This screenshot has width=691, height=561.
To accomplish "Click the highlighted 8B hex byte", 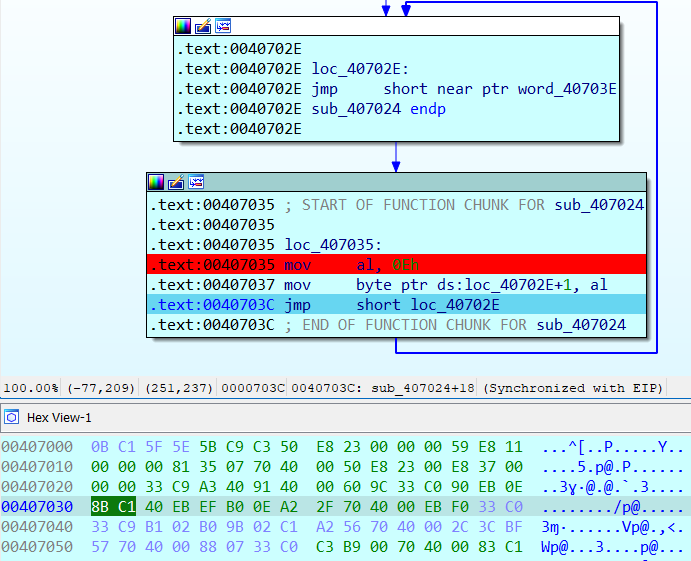I will pos(100,507).
